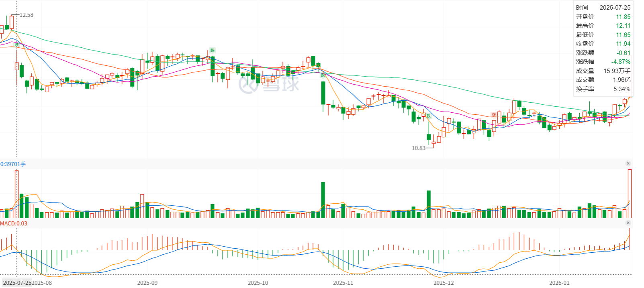Click the volume 39701手 label
This screenshot has width=644, height=288.
coord(13,164)
